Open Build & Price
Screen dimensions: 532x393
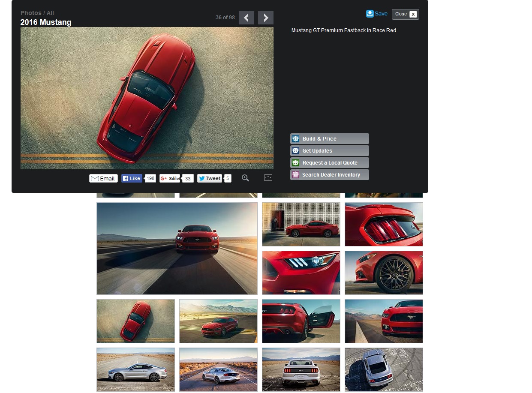point(329,139)
